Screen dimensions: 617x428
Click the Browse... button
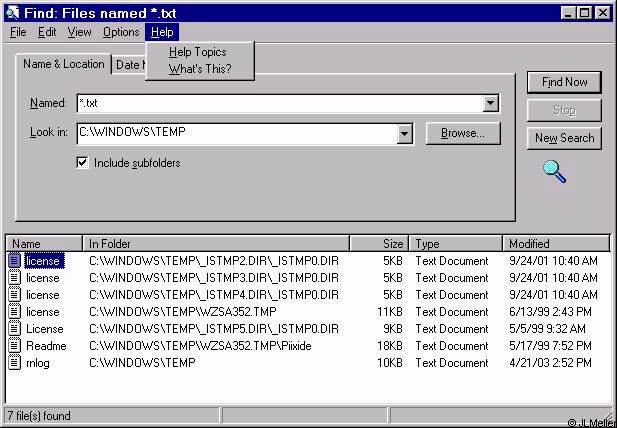[x=463, y=133]
